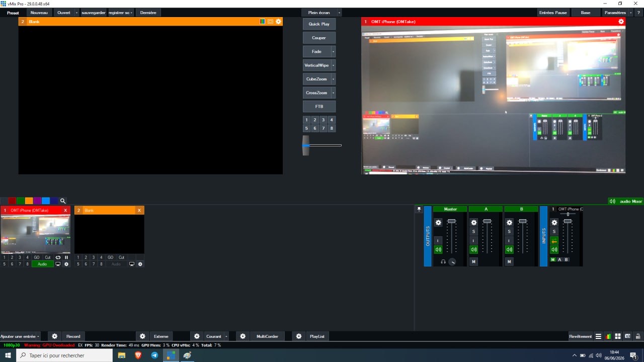Viewport: 644px width, 362px height.
Task: Select red color category swatch
Action: 12,201
